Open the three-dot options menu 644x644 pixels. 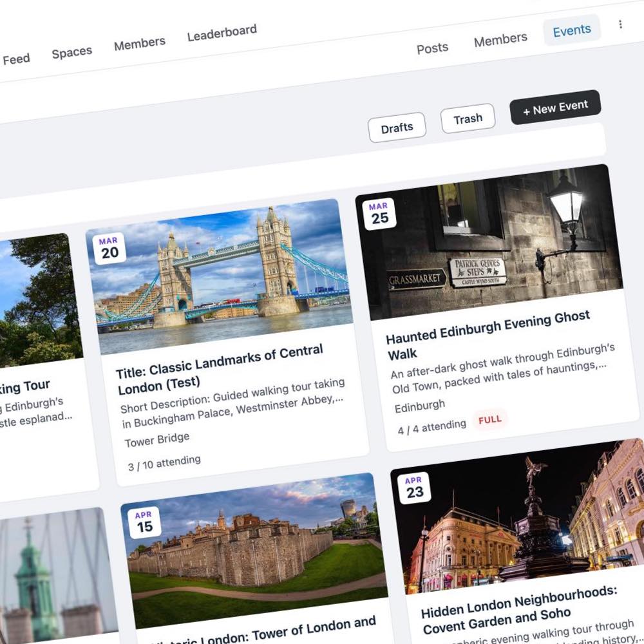[620, 24]
